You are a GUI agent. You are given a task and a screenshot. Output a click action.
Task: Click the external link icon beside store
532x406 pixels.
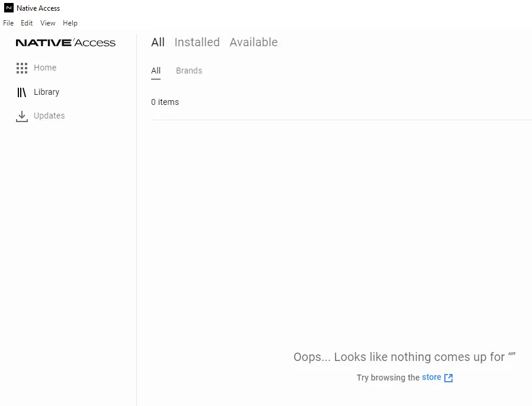pos(448,378)
